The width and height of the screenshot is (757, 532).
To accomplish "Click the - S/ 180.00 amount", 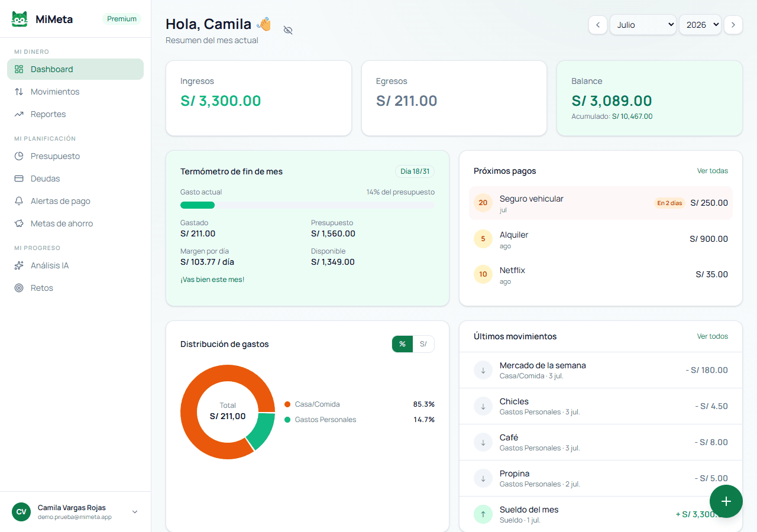I will pos(707,370).
